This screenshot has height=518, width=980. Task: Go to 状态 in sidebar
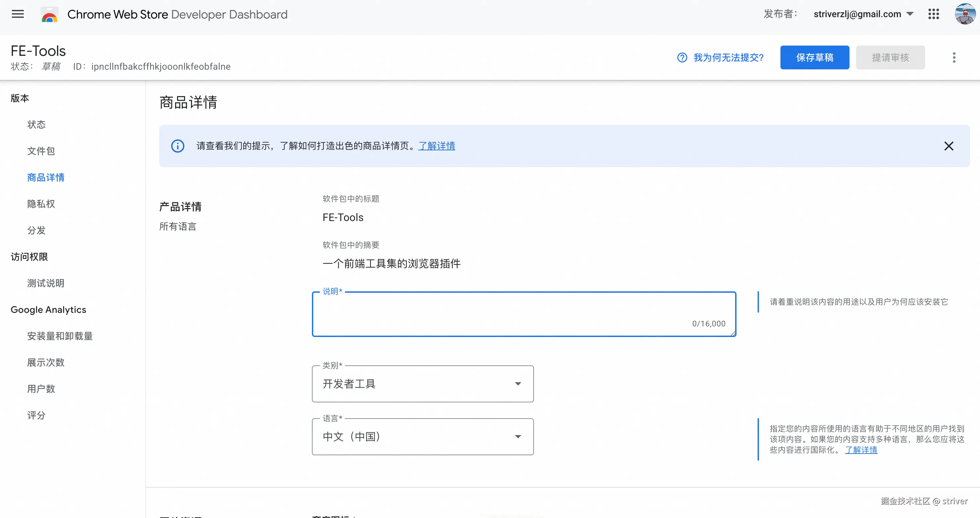point(37,125)
